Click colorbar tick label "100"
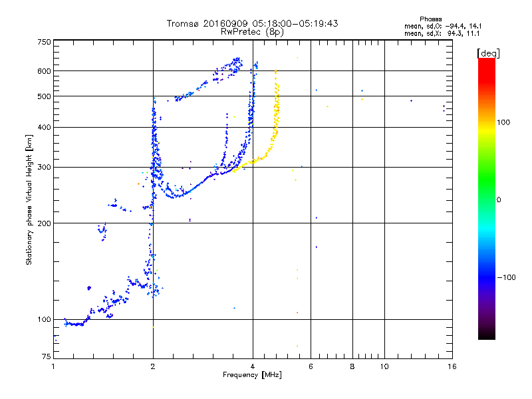 (x=503, y=122)
